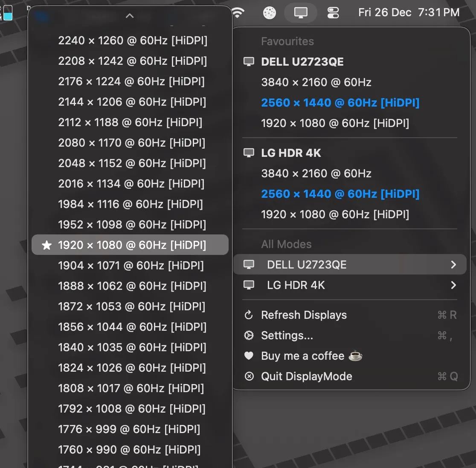Click the Buy me a coffee link
This screenshot has width=476, height=468.
coord(302,356)
